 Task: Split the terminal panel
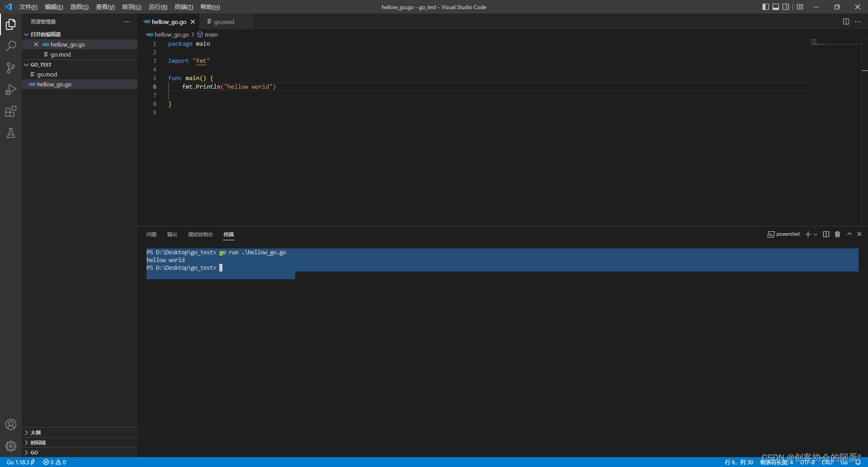826,234
